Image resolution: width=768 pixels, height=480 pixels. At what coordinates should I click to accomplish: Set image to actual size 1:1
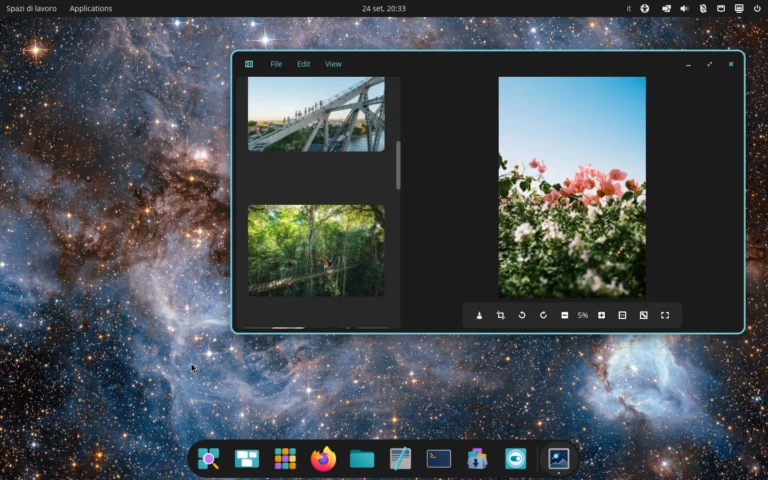(622, 315)
